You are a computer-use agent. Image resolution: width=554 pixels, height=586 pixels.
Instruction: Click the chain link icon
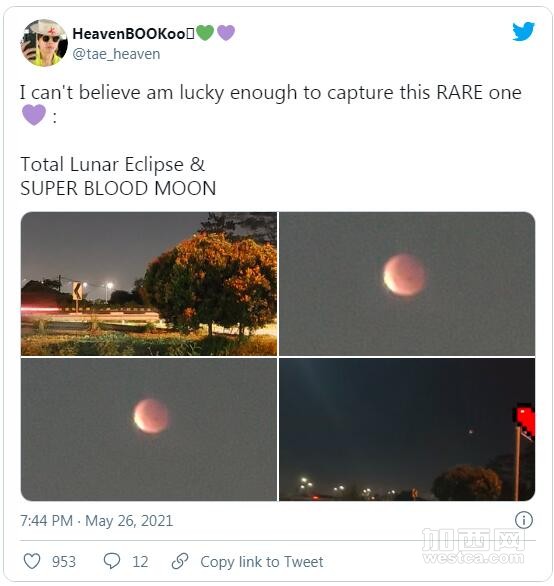180,561
